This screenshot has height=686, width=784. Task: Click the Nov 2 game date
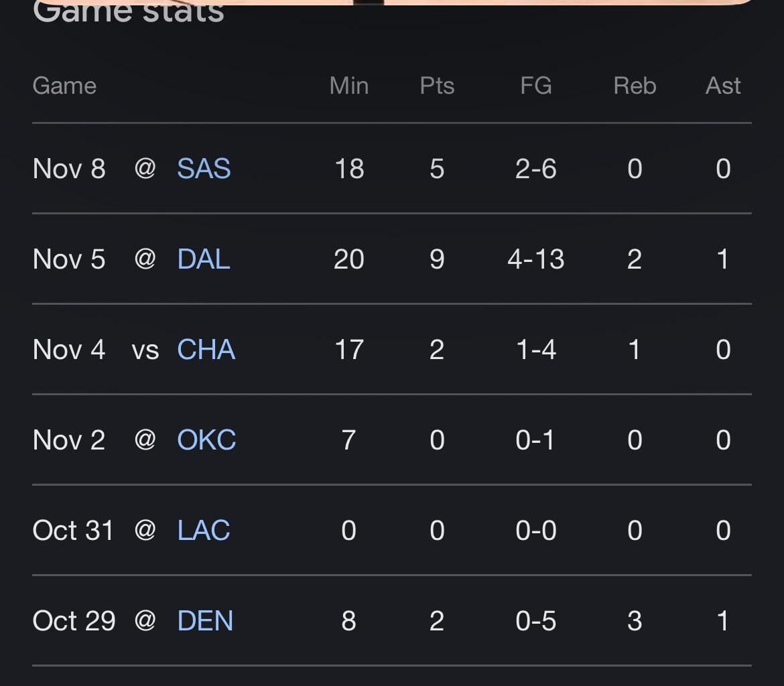pos(69,440)
